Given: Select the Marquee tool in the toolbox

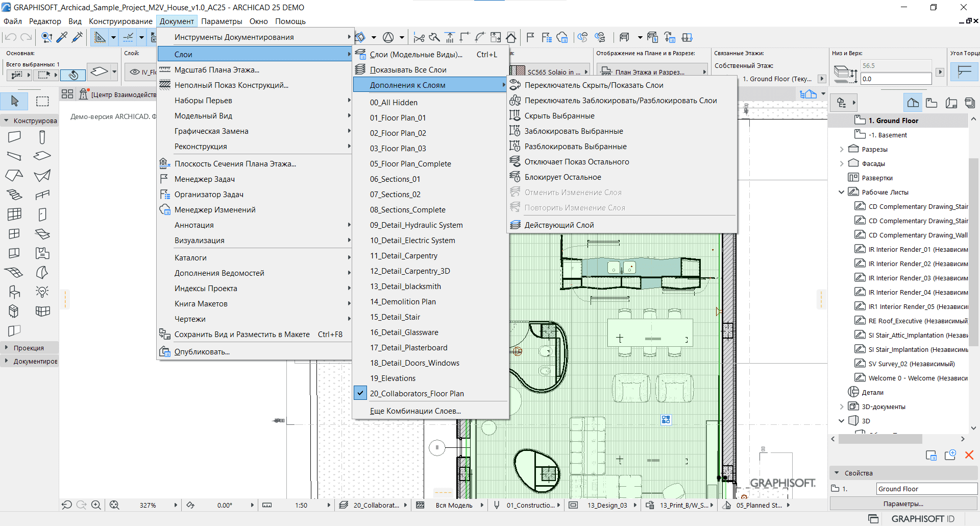Looking at the screenshot, I should click(x=42, y=101).
